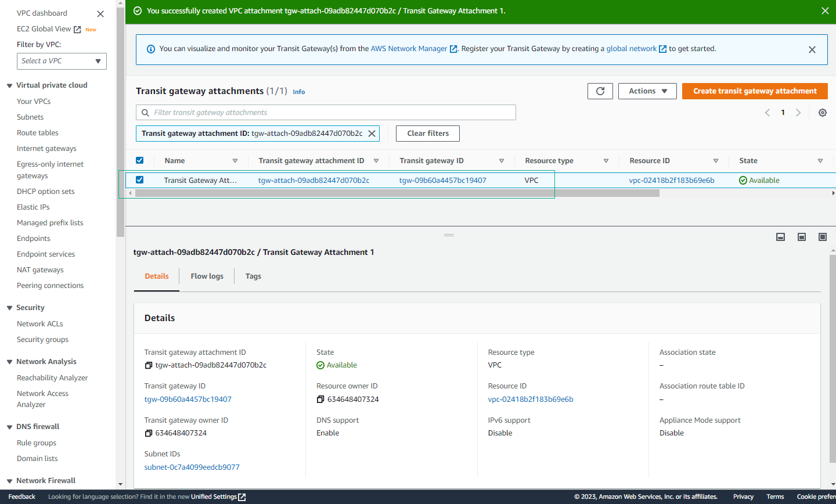Dismiss the Network Manager info banner
This screenshot has width=836, height=504.
[x=812, y=50]
